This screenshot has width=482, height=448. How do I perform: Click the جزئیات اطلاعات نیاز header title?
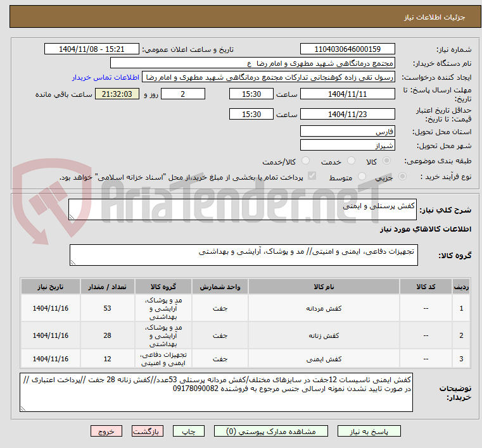click(x=434, y=17)
